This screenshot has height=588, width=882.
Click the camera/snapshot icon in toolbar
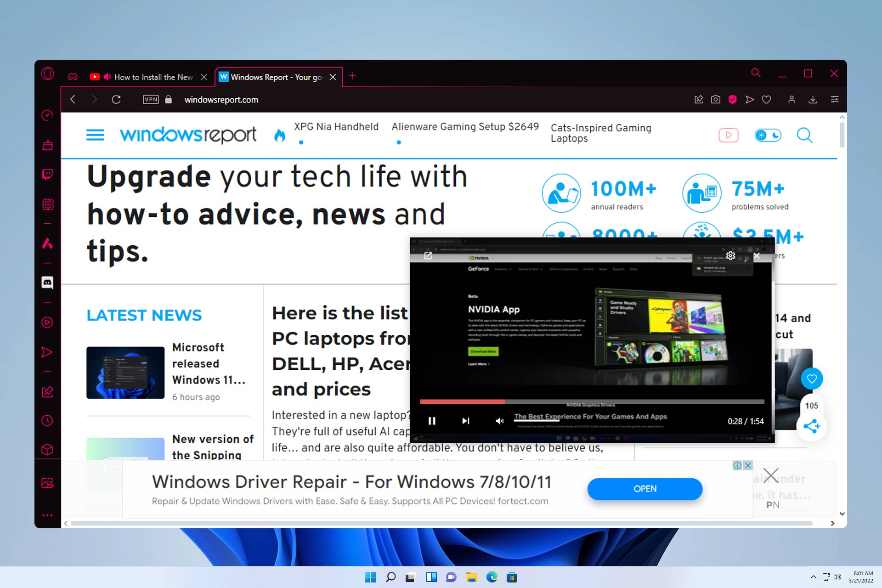click(x=716, y=100)
